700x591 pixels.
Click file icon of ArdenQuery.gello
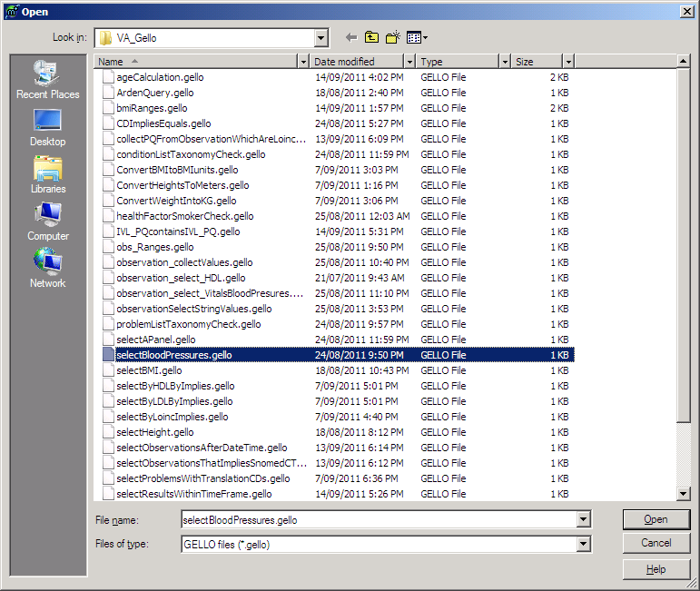click(x=108, y=93)
